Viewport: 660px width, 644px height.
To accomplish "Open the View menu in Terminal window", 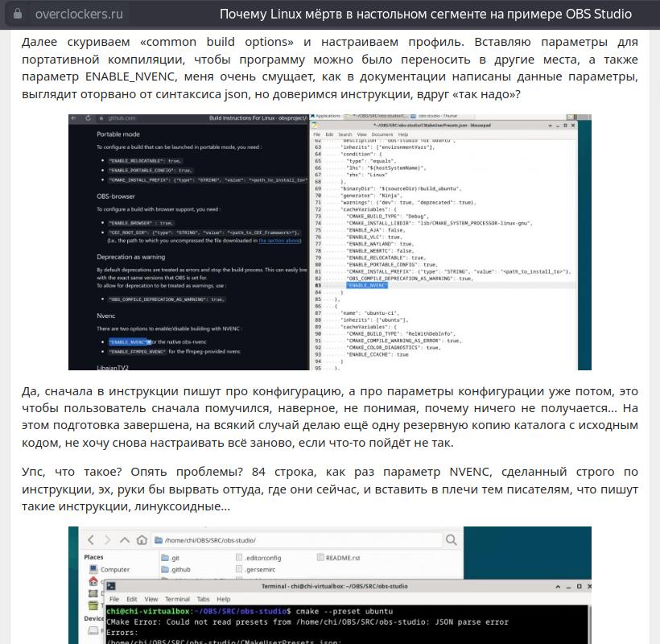I will point(151,599).
